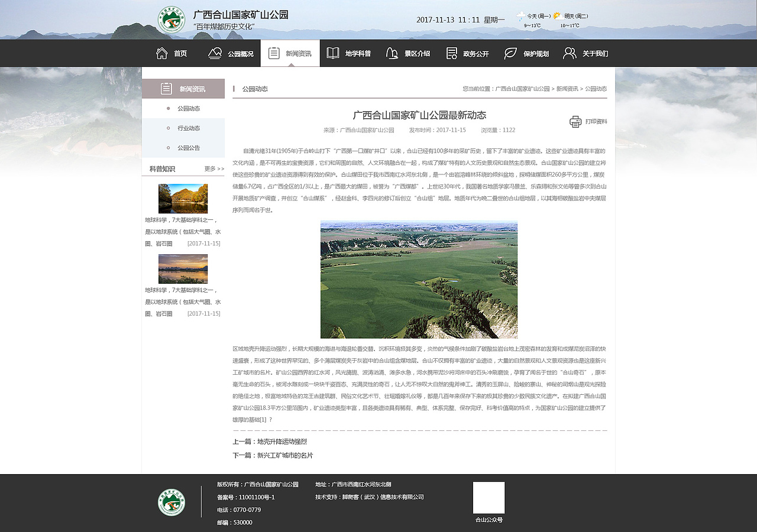This screenshot has height=532, width=757.
Task: Expand 科普知识 with the 更多>> link
Action: (215, 167)
